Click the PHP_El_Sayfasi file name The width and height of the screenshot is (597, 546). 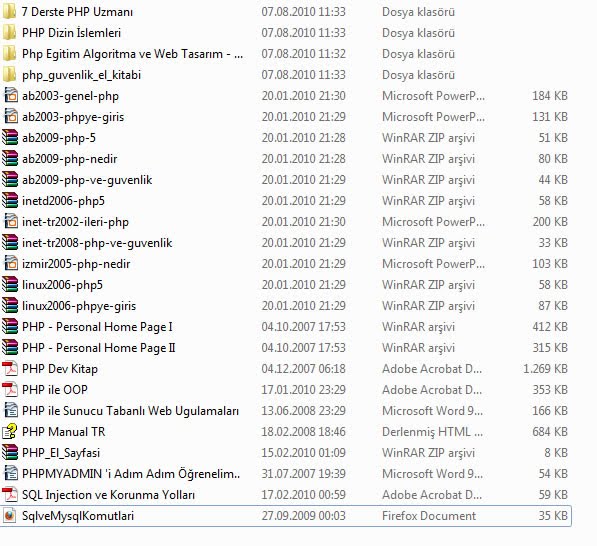point(61,453)
